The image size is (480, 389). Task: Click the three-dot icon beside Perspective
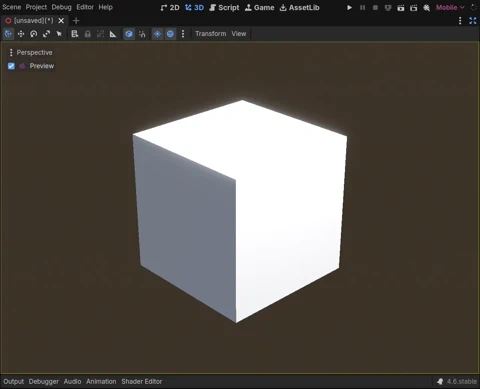tap(11, 52)
